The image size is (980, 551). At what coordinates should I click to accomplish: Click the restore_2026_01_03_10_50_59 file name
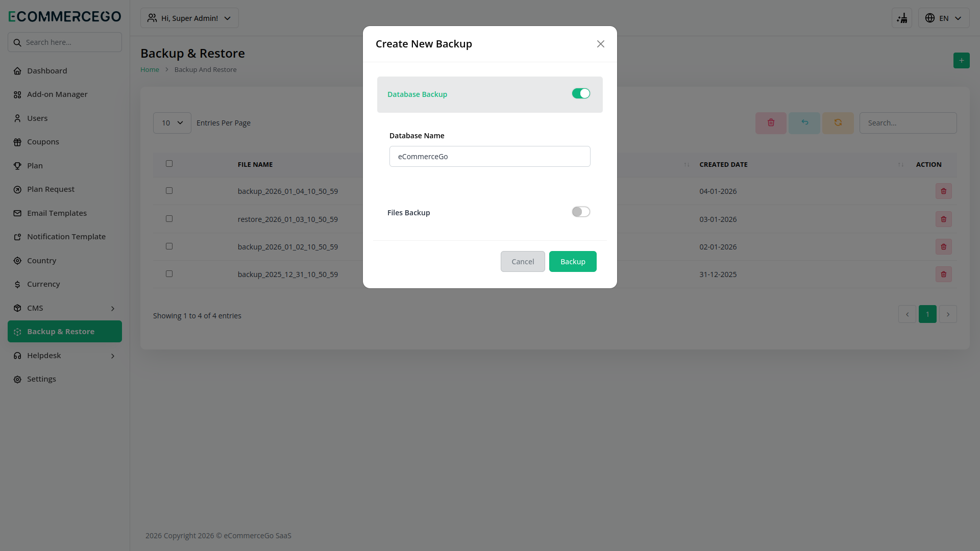pos(288,219)
